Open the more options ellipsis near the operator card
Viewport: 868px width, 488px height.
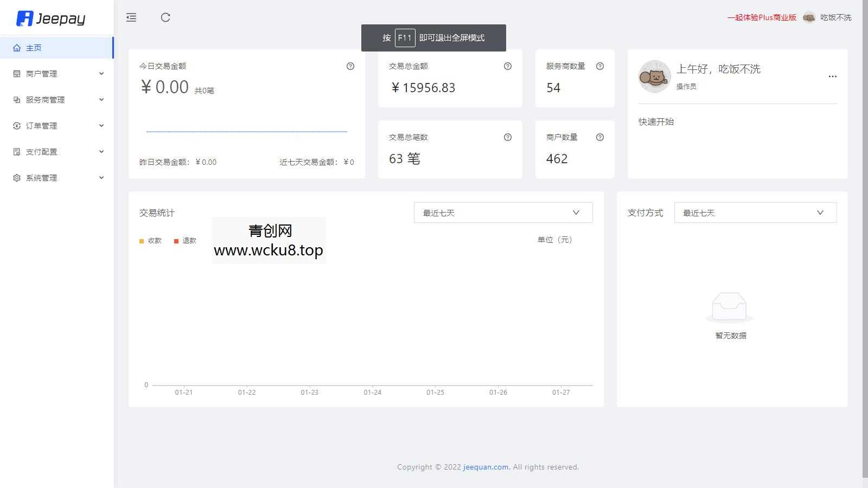click(832, 76)
